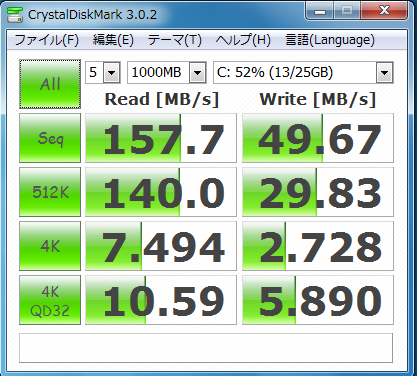Expand the drive selector C: 52% dropdown
This screenshot has width=417, height=376.
point(384,72)
